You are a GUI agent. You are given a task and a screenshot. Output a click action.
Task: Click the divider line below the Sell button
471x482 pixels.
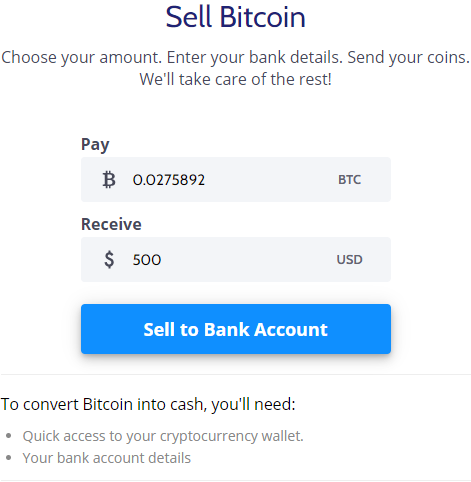pos(236,375)
